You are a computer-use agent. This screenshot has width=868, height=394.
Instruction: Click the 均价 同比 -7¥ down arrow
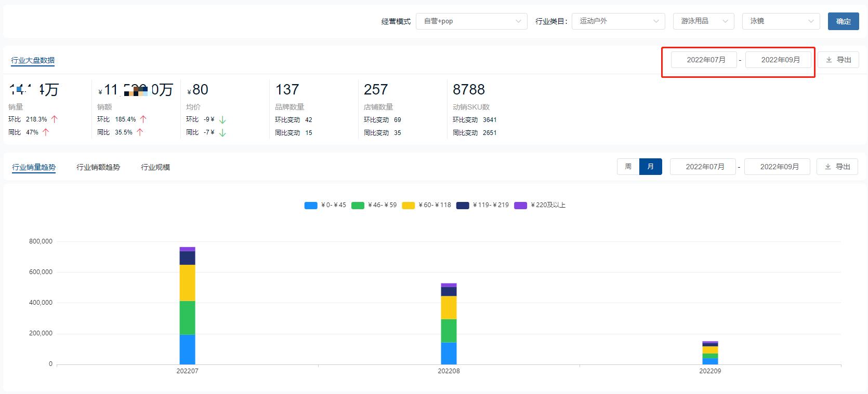pos(222,132)
